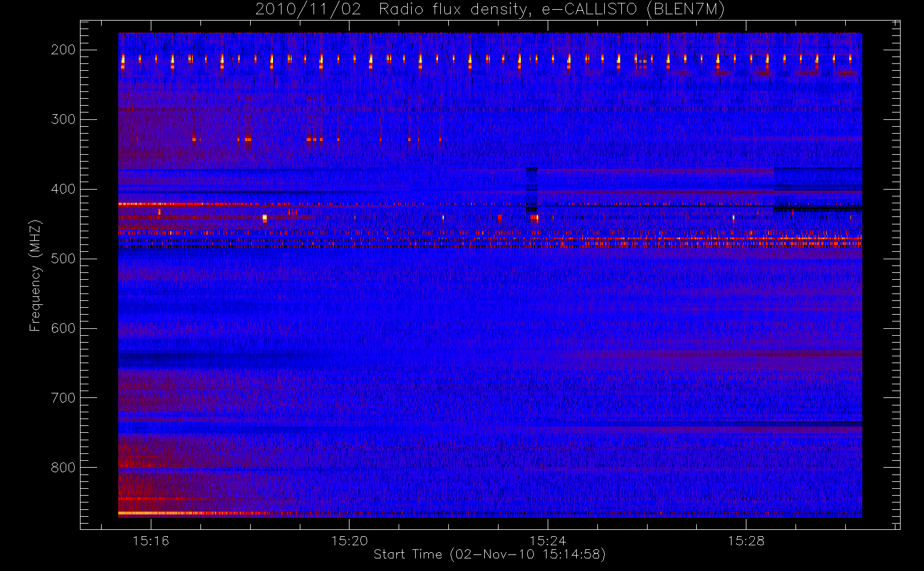
Task: Click the 15:20 time tick label
Action: coord(349,541)
